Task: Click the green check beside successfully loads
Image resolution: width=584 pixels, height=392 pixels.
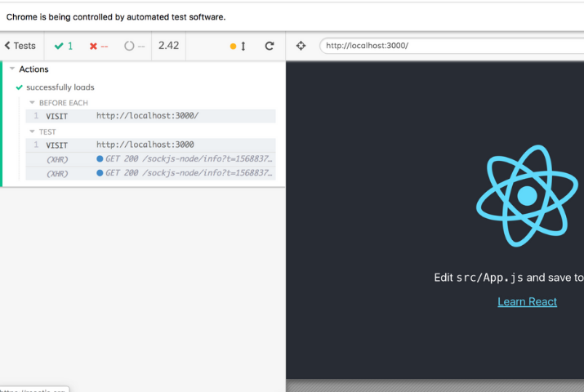Action: (x=19, y=87)
